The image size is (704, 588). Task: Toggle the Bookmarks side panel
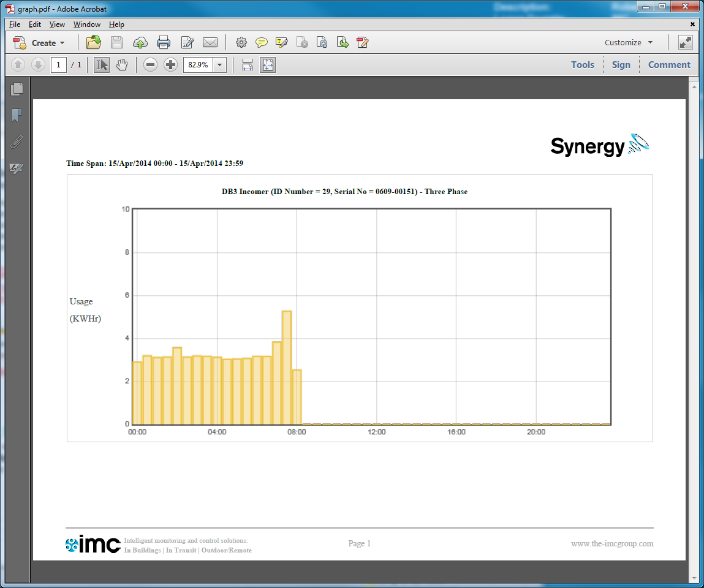point(17,116)
